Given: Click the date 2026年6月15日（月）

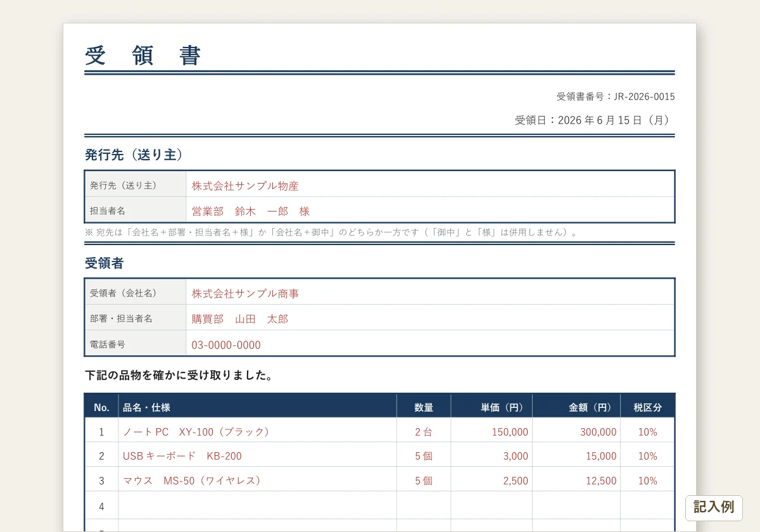Looking at the screenshot, I should (615, 120).
